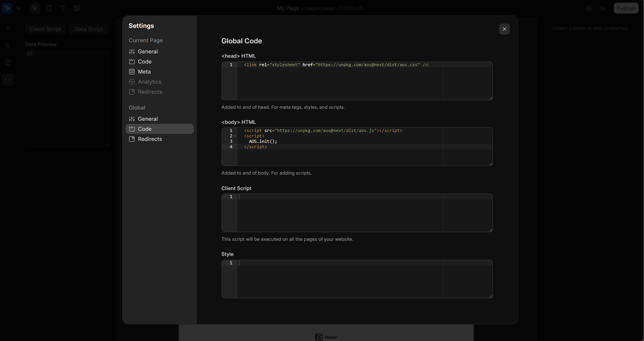The height and width of the screenshot is (341, 644).
Task: Click inside the body HTML code editor
Action: 357,147
